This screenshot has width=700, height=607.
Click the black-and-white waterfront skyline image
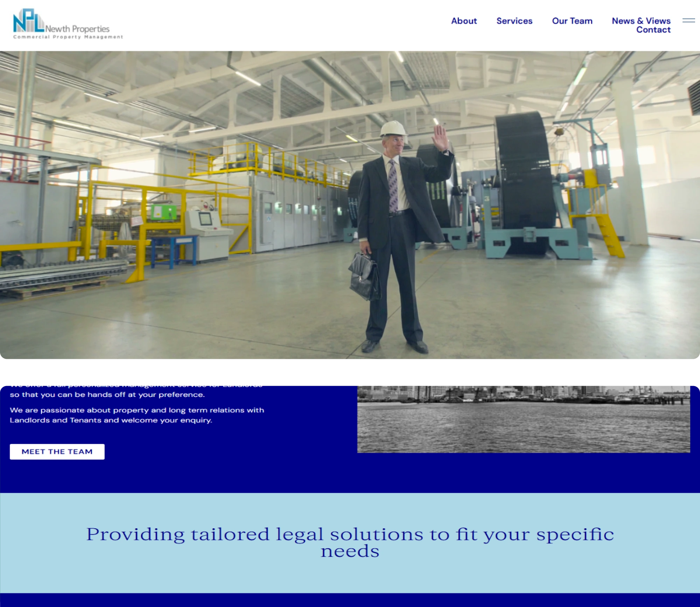(x=523, y=420)
